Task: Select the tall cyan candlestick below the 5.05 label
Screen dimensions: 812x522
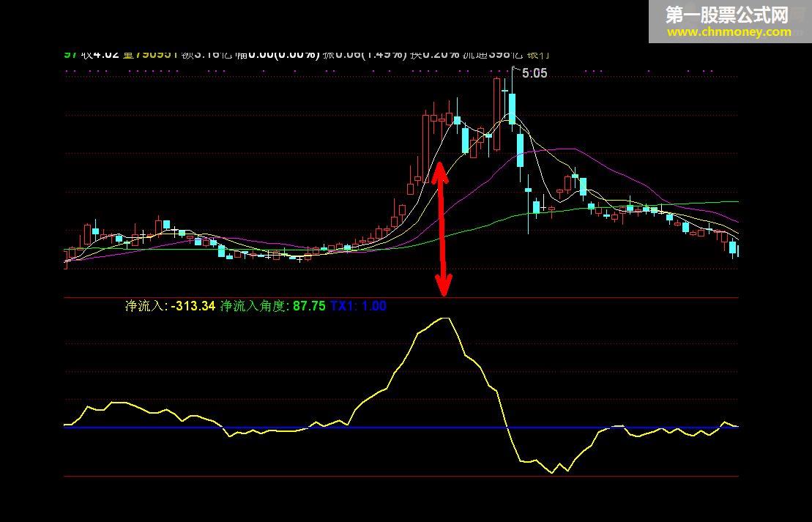Action: coord(512,109)
